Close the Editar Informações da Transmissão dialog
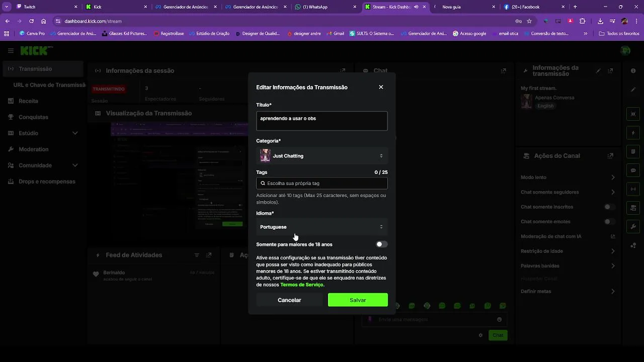 pyautogui.click(x=381, y=87)
